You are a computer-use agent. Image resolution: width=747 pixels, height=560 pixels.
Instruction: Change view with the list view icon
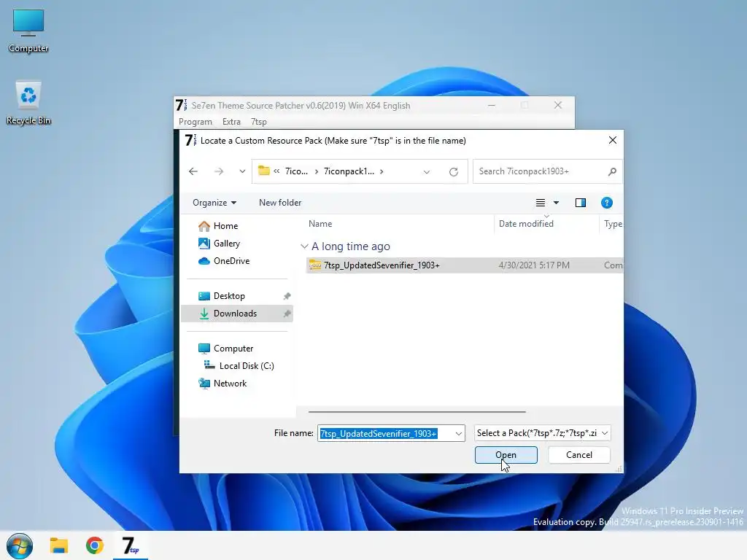pyautogui.click(x=541, y=203)
